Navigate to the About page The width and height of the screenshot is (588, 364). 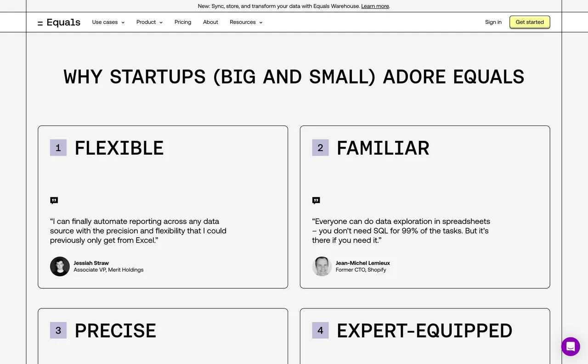coord(210,22)
